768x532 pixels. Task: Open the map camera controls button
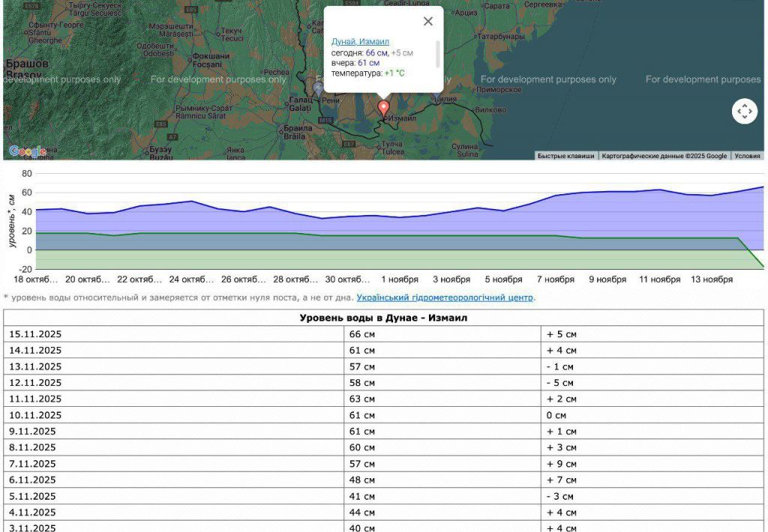tap(744, 111)
